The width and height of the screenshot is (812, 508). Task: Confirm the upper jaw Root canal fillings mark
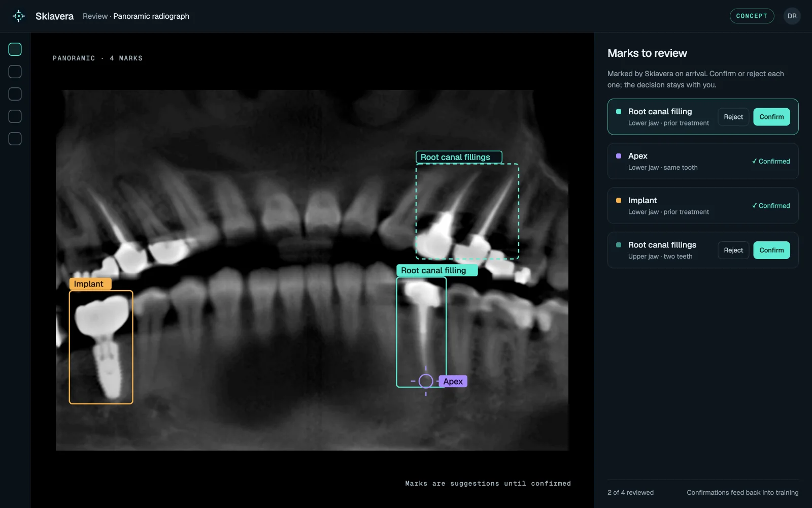[x=771, y=250]
